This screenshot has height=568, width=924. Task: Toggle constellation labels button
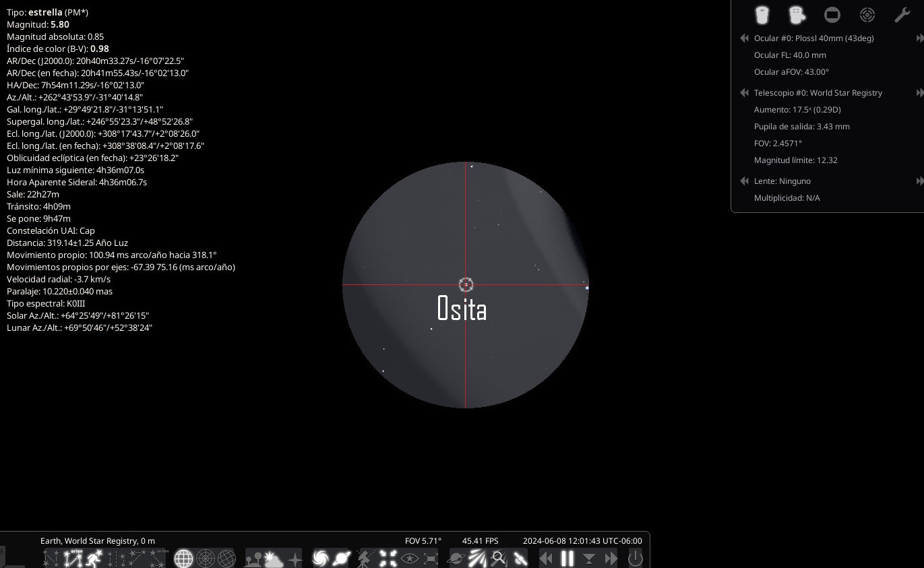(x=73, y=558)
